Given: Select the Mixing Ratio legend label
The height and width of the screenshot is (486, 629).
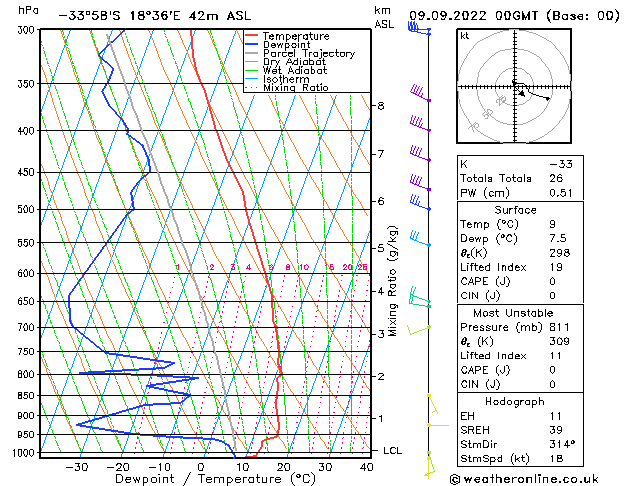Looking at the screenshot, I should point(296,87).
